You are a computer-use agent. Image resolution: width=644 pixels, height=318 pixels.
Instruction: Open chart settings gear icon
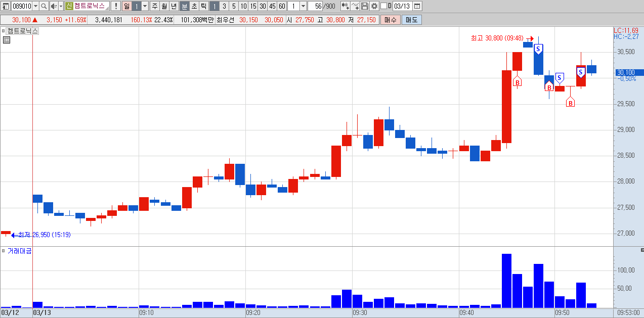coord(374,6)
